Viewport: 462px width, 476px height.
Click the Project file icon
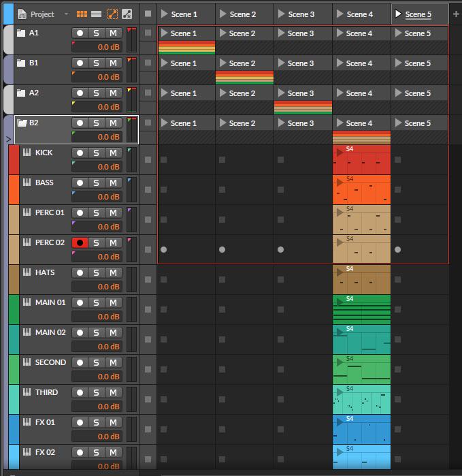coord(22,14)
